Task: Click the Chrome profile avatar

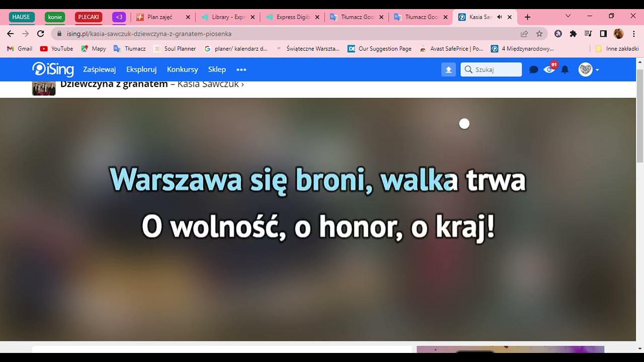Action: (x=619, y=34)
